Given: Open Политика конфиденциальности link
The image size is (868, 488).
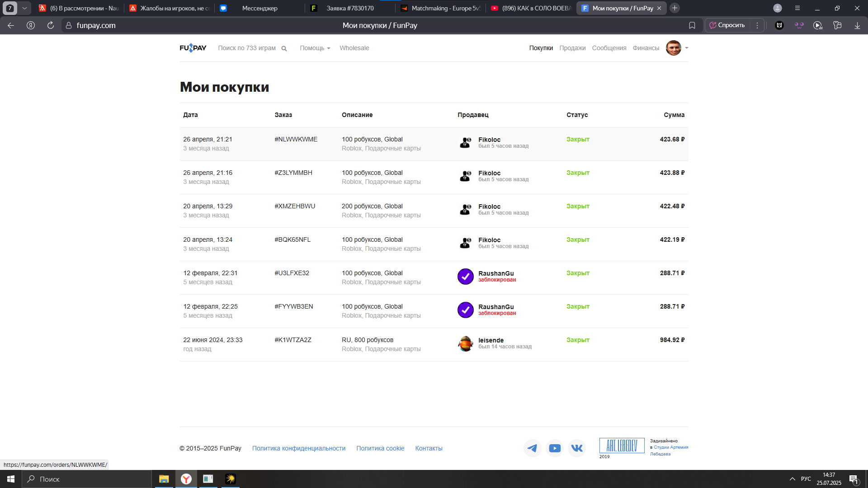Looking at the screenshot, I should 299,448.
